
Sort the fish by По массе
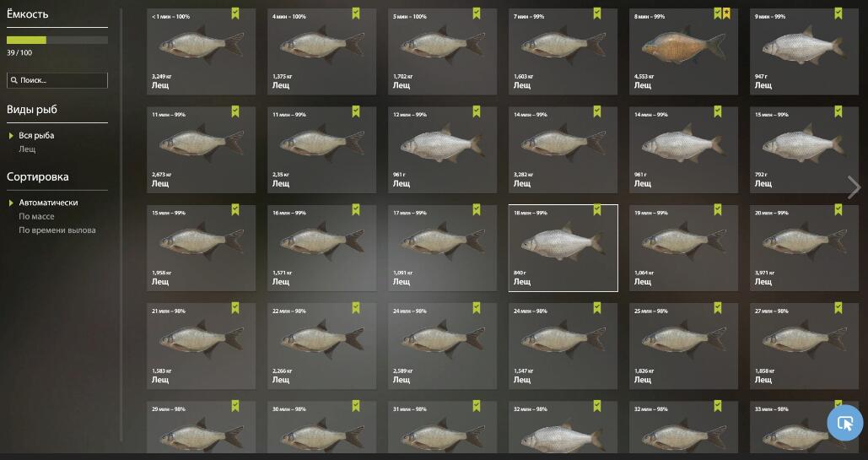tap(36, 216)
